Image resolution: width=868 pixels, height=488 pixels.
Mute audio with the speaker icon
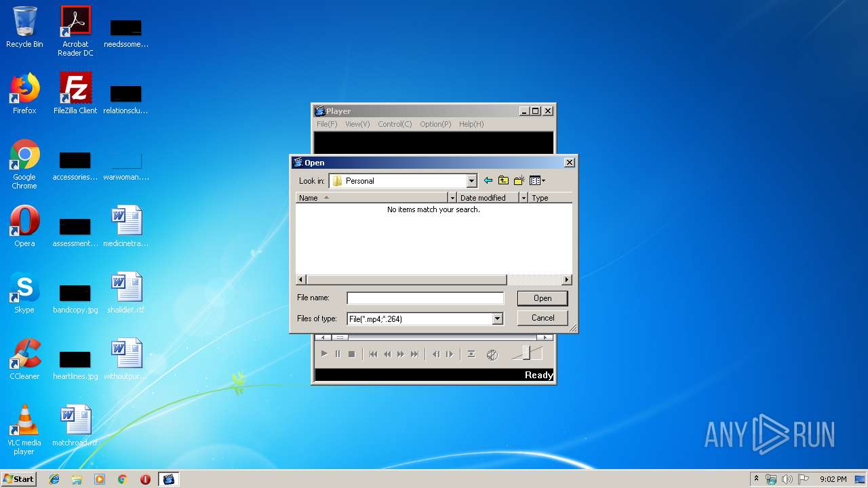(492, 354)
